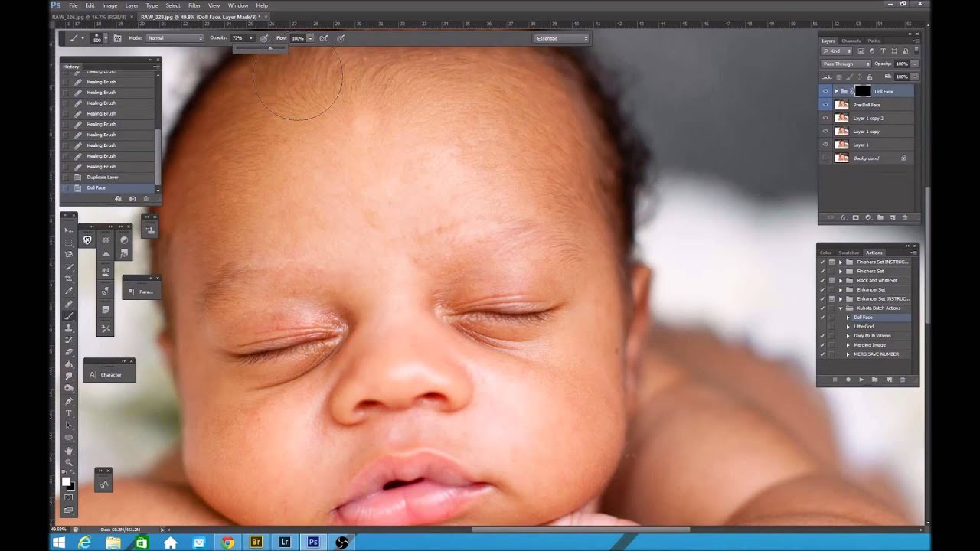Select the Eyedropper tool
This screenshot has width=980, height=551.
(x=69, y=292)
